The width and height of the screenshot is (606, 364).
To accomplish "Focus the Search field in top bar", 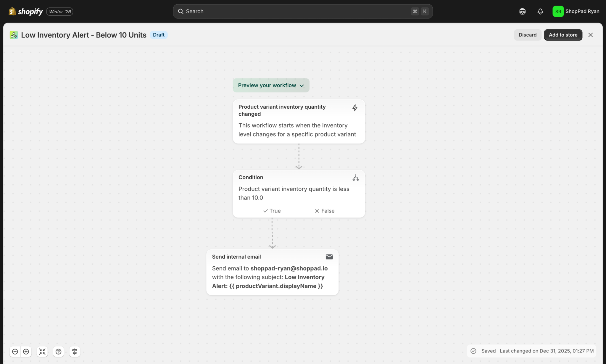I will tap(296, 12).
